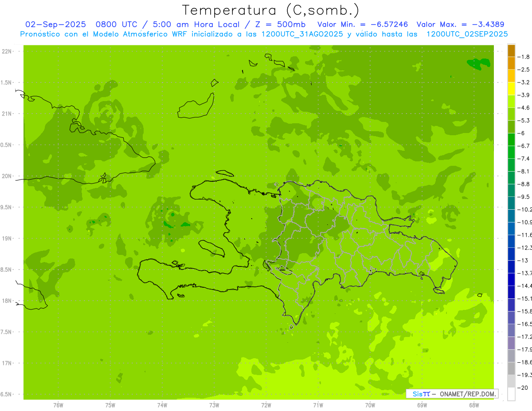Pick the lime swatch between -3.9 and -4.6
This screenshot has height=411, width=532.
click(511, 101)
